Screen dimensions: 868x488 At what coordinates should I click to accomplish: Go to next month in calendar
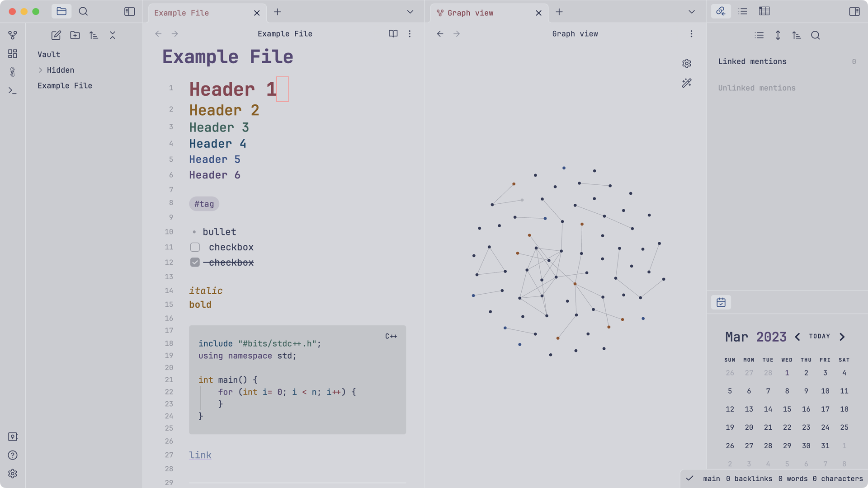[842, 337]
